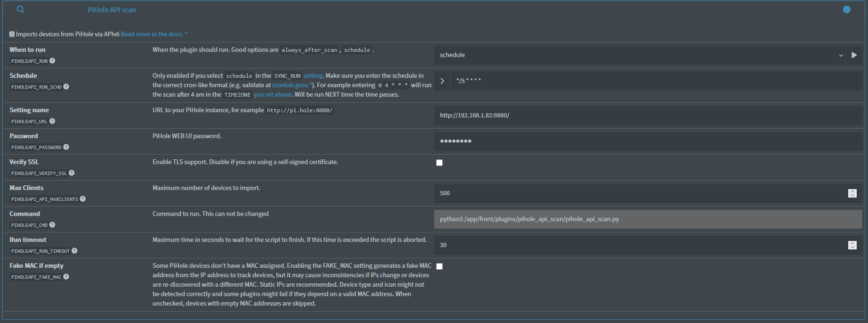Open help for PIHOLEAPI_FAKE_MAC
Viewport: 868px width, 323px height.
point(65,277)
